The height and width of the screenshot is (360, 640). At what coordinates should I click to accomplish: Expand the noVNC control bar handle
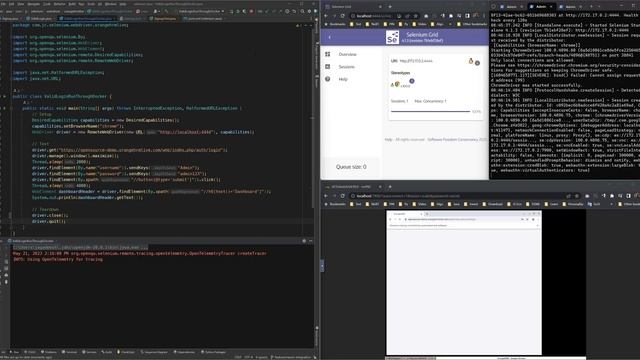[x=322, y=265]
